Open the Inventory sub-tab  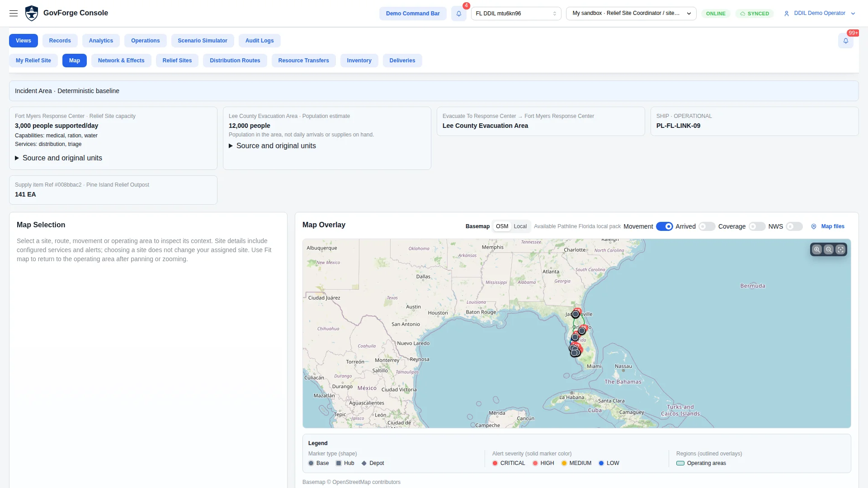pos(359,61)
